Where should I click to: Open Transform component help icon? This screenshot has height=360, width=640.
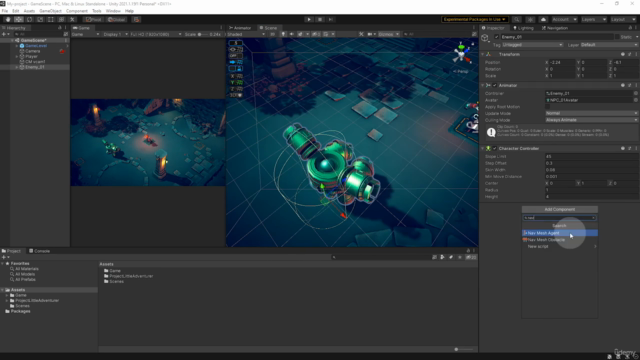tap(622, 54)
